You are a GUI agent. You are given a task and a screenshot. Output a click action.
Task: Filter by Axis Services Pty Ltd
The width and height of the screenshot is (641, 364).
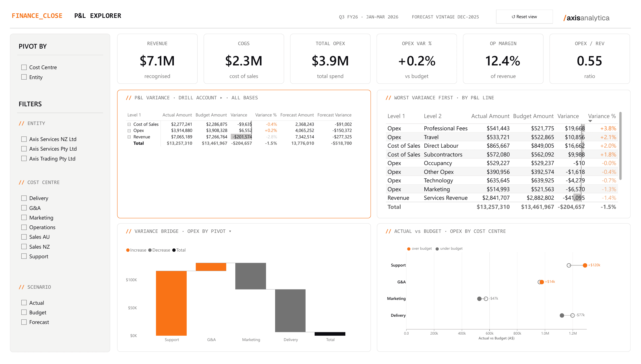click(x=24, y=149)
